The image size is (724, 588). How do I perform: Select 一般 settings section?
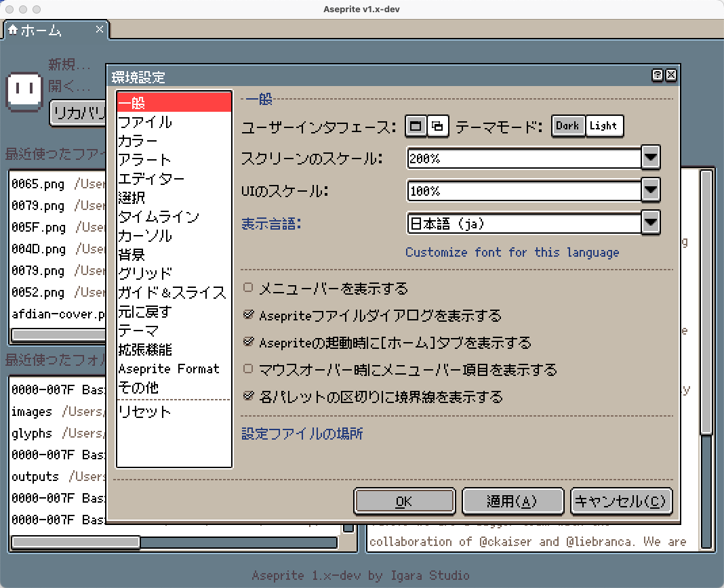point(174,102)
